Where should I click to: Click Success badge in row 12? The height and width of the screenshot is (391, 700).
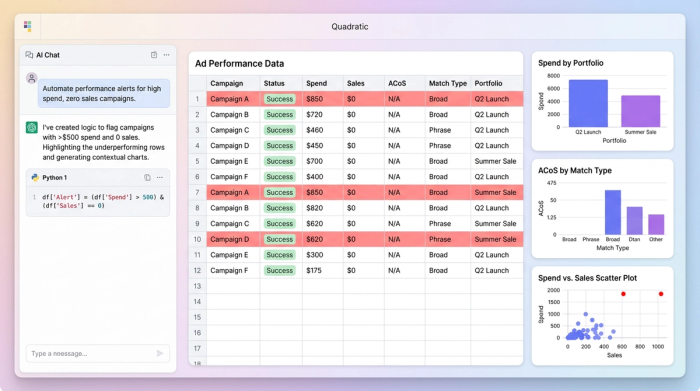pyautogui.click(x=279, y=270)
